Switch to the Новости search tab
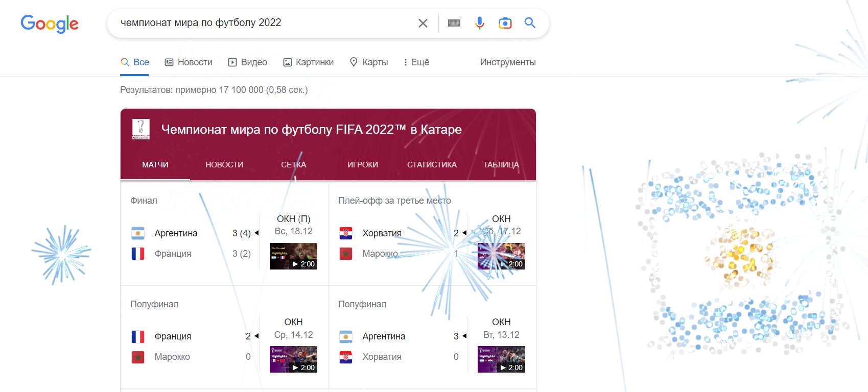 (189, 62)
